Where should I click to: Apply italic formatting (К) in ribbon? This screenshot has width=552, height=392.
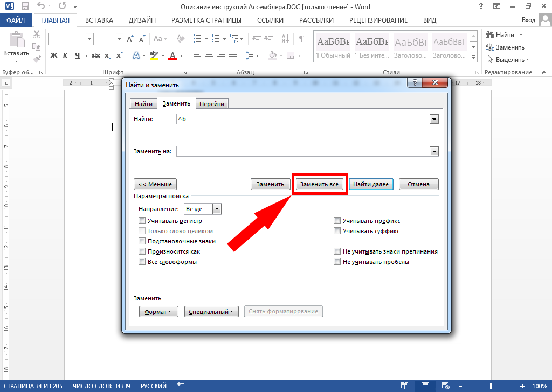[65, 55]
